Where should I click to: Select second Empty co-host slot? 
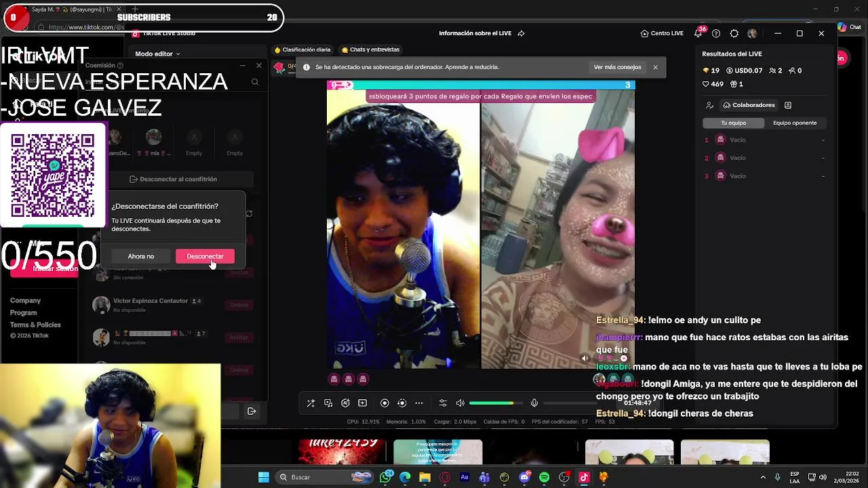[x=235, y=143]
